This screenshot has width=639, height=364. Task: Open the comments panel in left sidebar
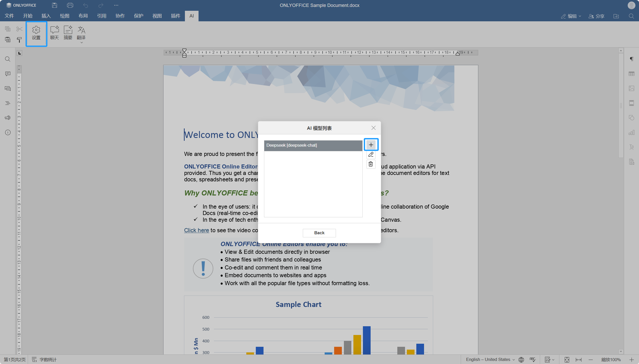click(x=8, y=74)
